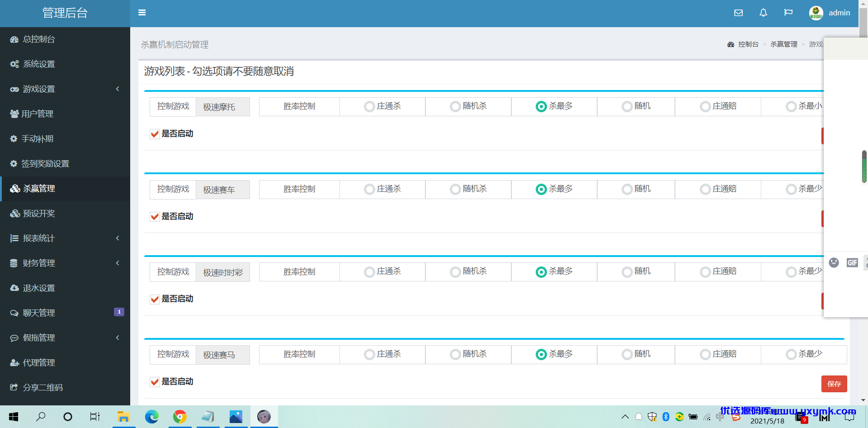
Task: Click the 分享二维码 share icon
Action: 14,388
